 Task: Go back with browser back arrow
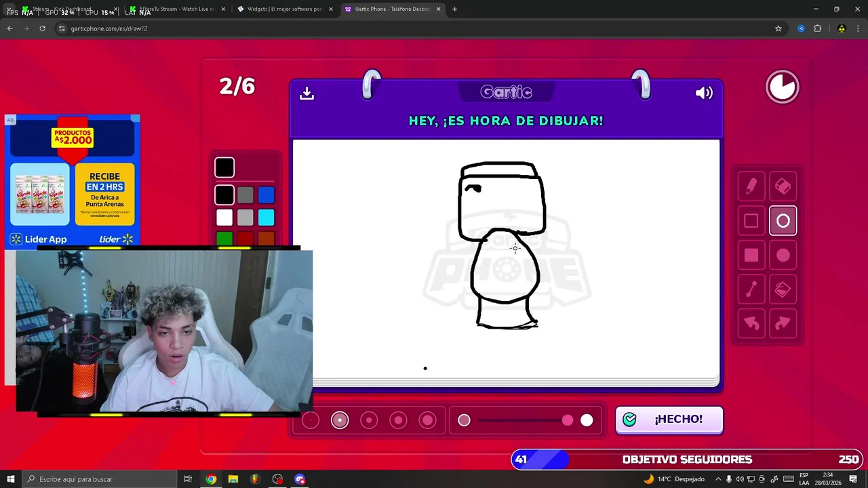9,28
